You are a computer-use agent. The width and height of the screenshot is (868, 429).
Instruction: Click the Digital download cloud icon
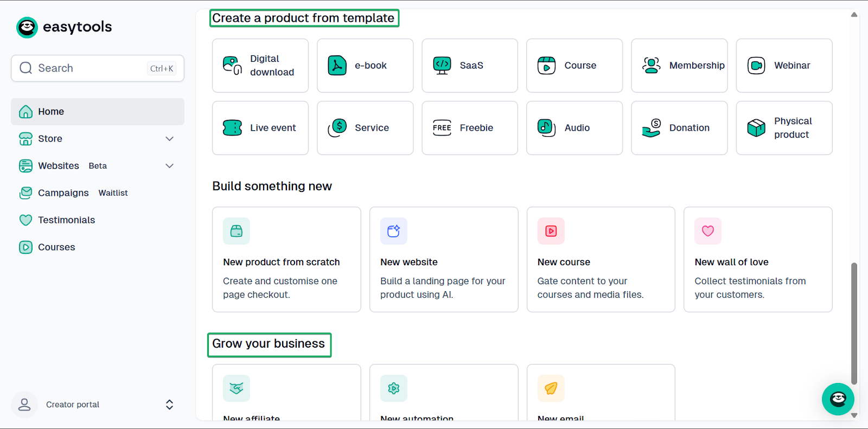coord(232,66)
